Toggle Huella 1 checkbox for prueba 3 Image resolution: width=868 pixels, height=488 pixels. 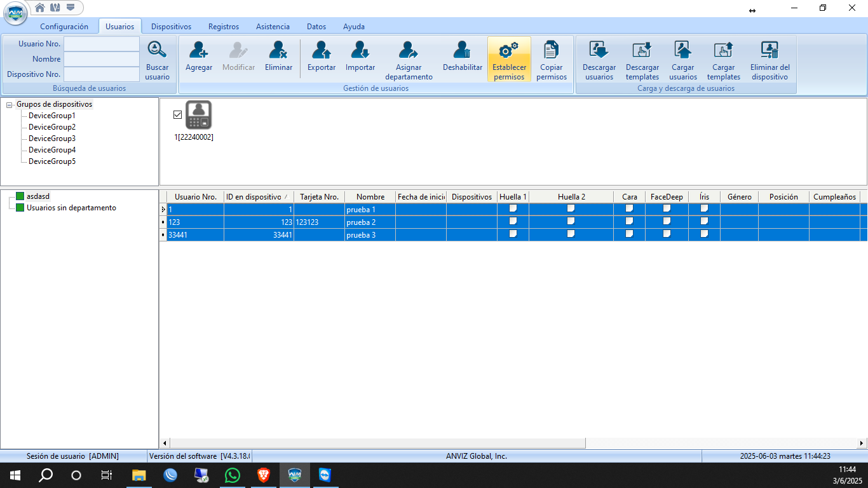click(x=513, y=234)
